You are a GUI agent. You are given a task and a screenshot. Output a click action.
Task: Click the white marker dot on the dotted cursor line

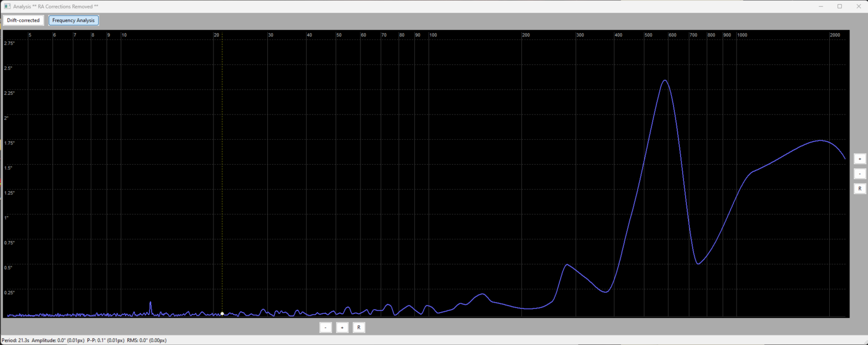click(x=222, y=313)
